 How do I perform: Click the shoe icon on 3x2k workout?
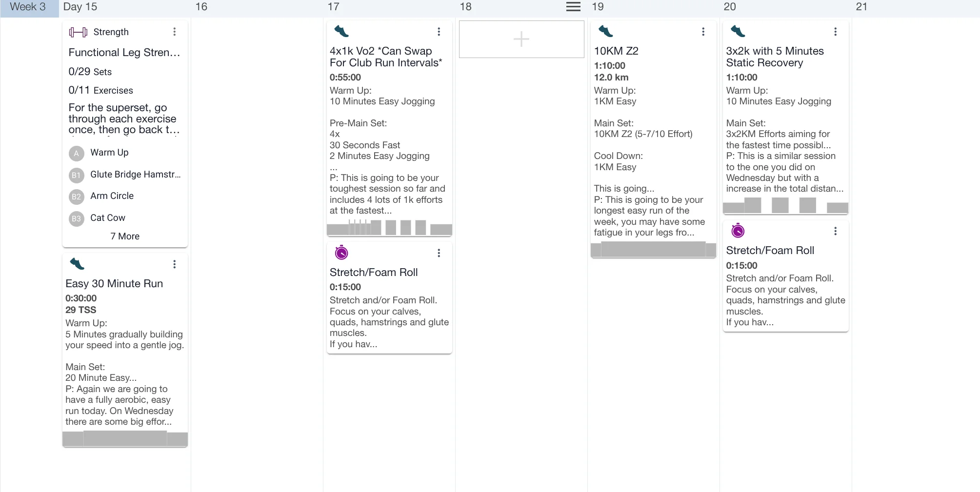738,32
